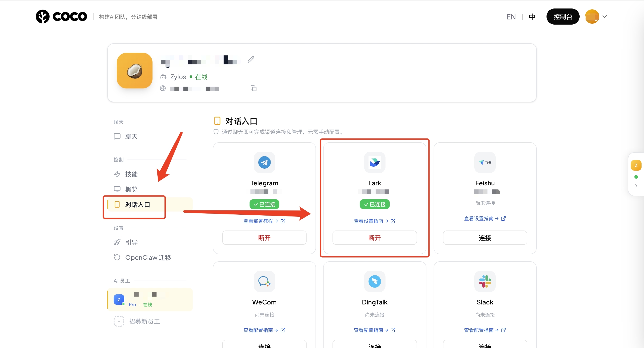The width and height of the screenshot is (644, 348).
Task: Click the refresh icon beside OpenClaw 迁移
Action: click(117, 257)
